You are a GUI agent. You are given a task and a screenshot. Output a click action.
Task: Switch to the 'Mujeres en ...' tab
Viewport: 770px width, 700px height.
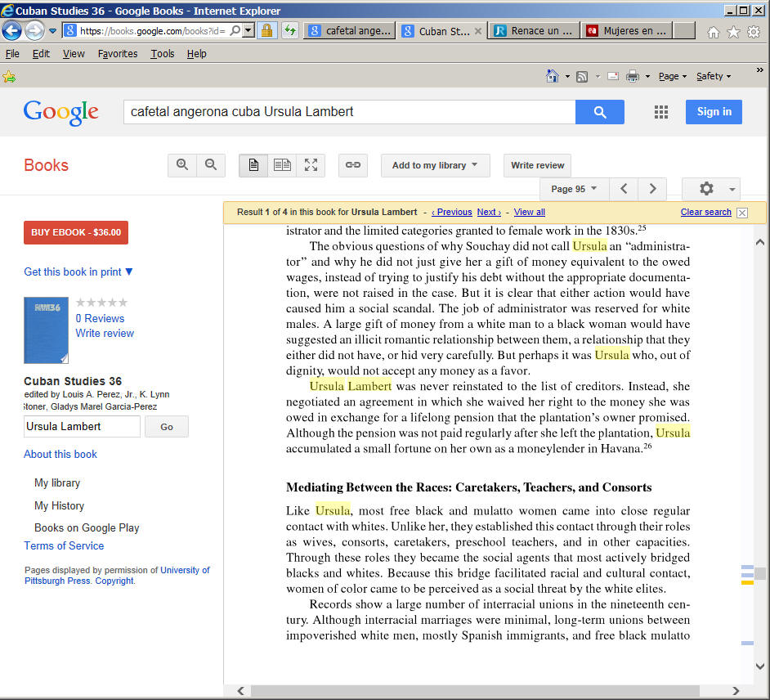pos(627,31)
